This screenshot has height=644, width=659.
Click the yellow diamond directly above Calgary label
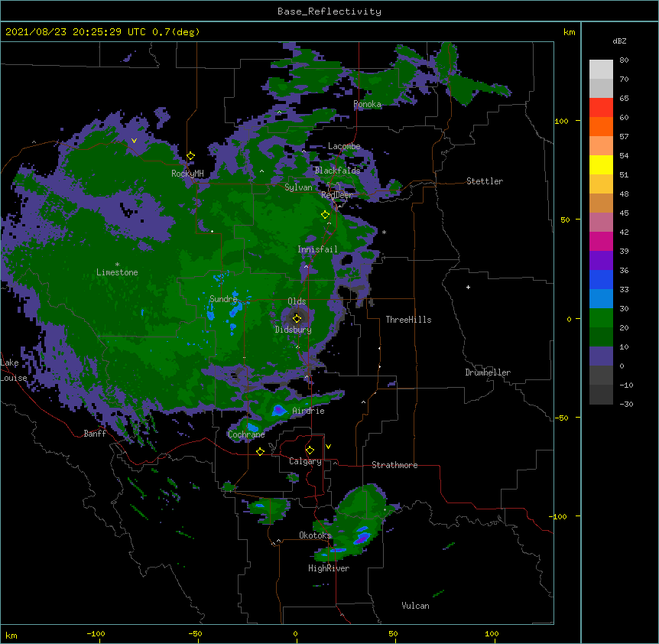[x=310, y=450]
